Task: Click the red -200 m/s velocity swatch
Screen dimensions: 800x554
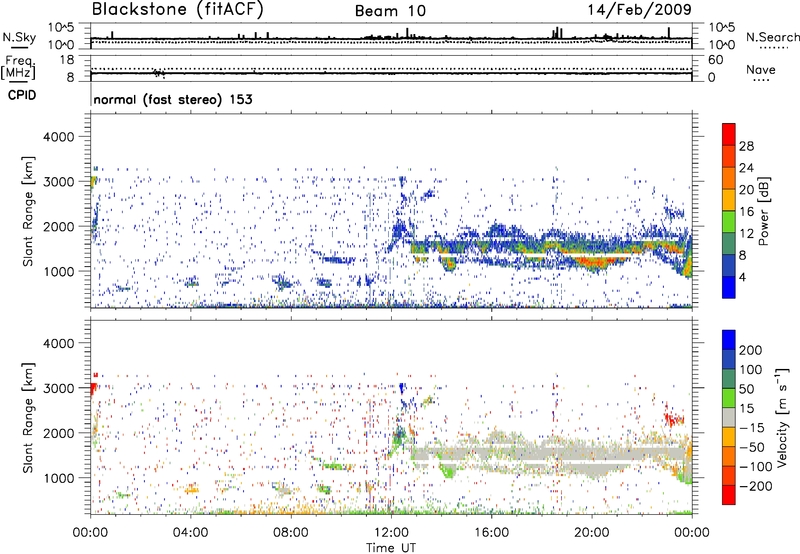Action: coord(729,495)
